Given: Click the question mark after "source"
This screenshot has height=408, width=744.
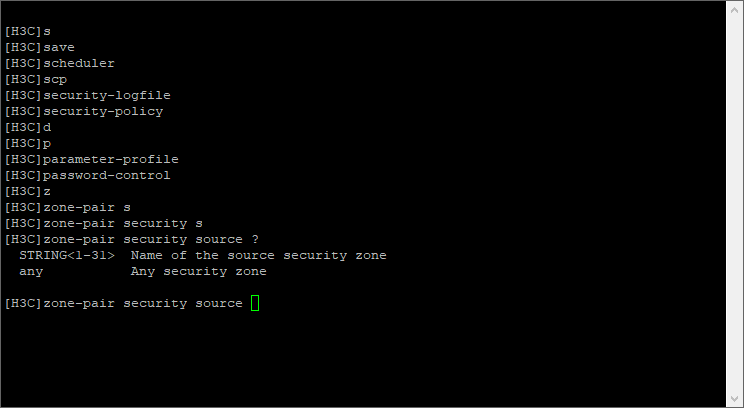Looking at the screenshot, I should click(255, 239).
